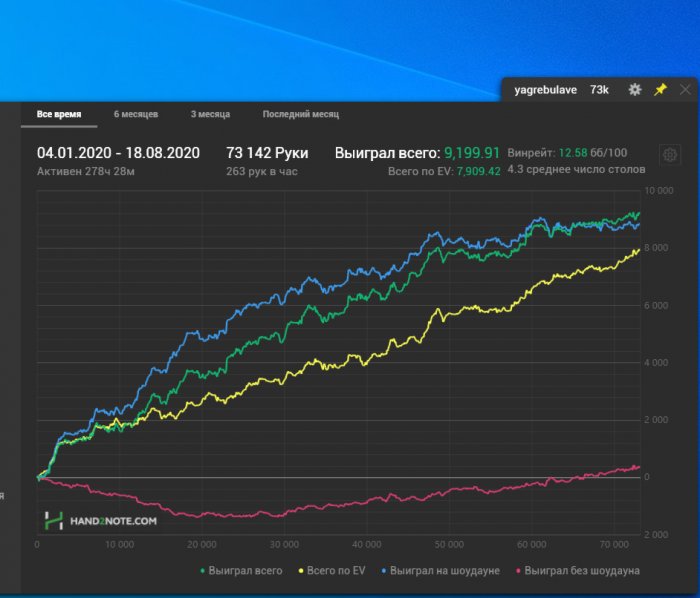
Task: Toggle 'Выиграл всего' green legend series
Action: pyautogui.click(x=242, y=571)
